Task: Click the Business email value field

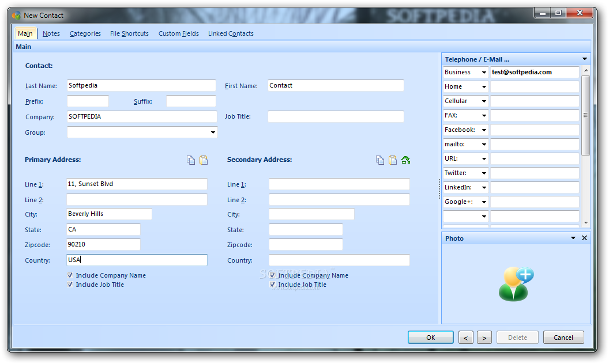Action: click(535, 72)
